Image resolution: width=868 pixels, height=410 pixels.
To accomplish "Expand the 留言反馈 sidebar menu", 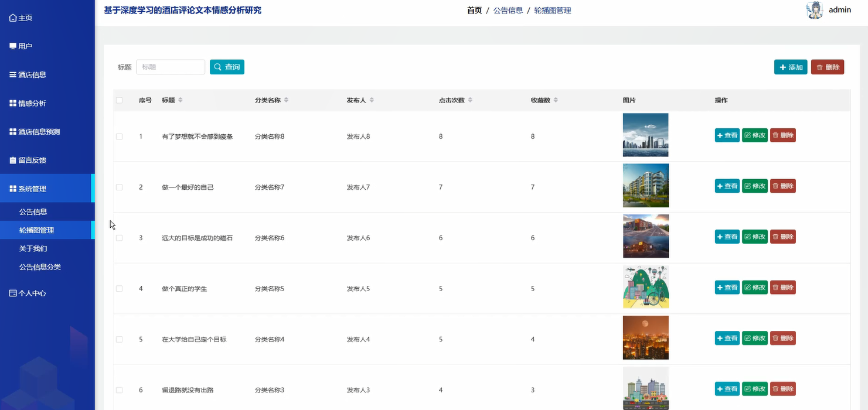I will tap(47, 160).
